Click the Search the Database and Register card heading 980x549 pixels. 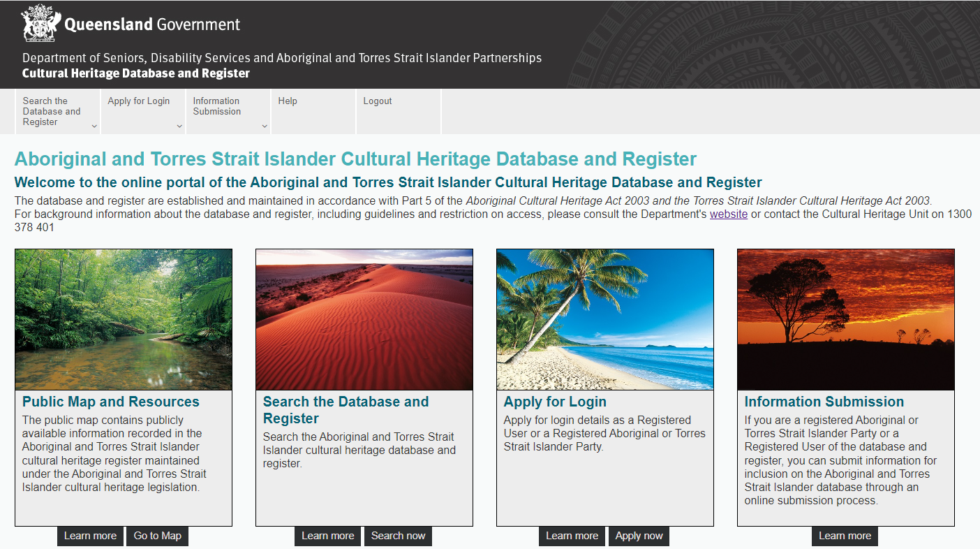(346, 410)
